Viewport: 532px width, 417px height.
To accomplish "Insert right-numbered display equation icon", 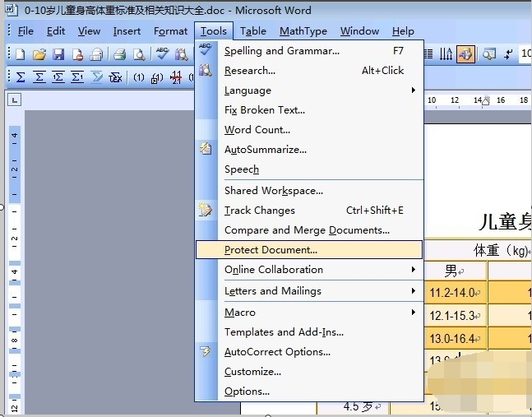I will 77,77.
